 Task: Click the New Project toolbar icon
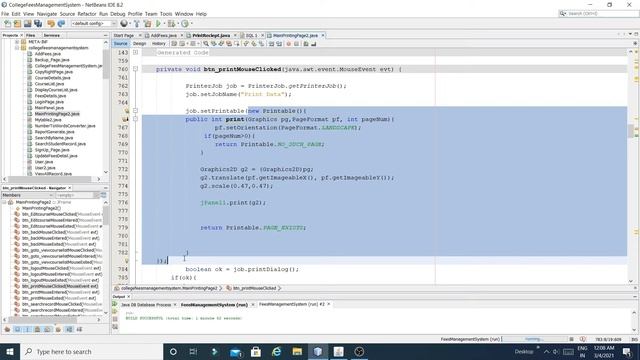[18, 24]
